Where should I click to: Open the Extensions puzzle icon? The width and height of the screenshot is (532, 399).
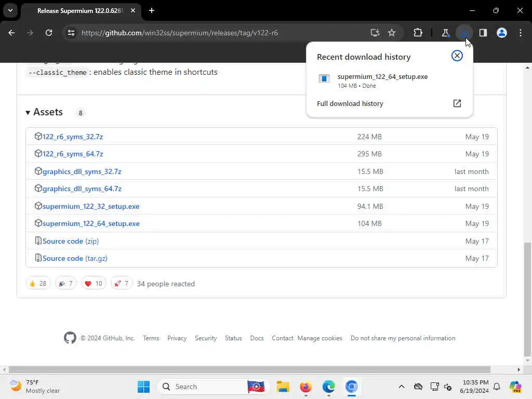(x=418, y=33)
